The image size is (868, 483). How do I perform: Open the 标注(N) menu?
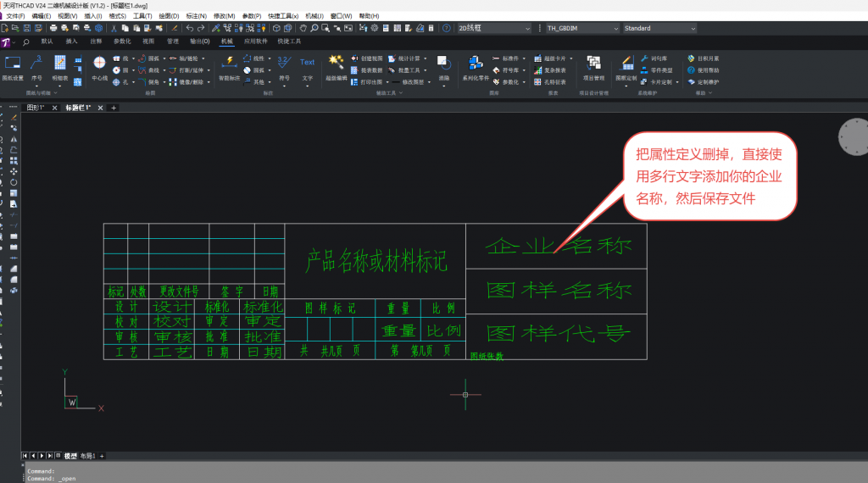(196, 16)
